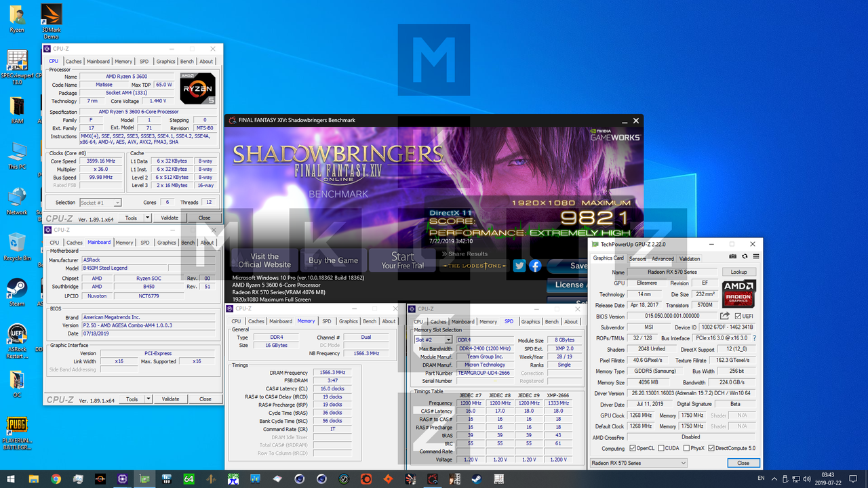This screenshot has width=868, height=488.
Task: Open Bench tab in top CPU-Z window
Action: click(186, 61)
